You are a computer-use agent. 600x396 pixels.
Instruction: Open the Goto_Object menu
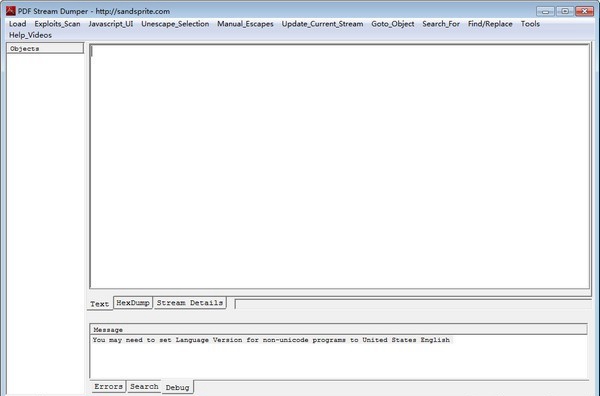(x=393, y=24)
